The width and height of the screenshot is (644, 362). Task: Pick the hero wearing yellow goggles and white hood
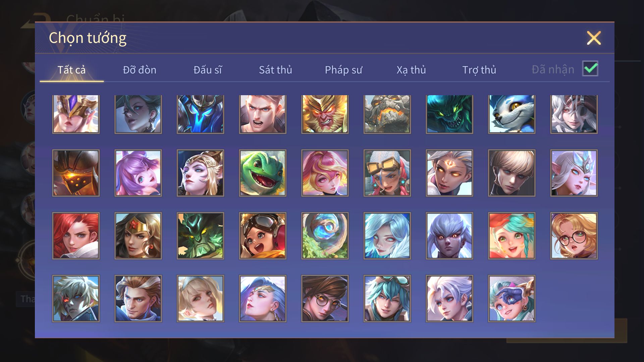click(x=387, y=173)
